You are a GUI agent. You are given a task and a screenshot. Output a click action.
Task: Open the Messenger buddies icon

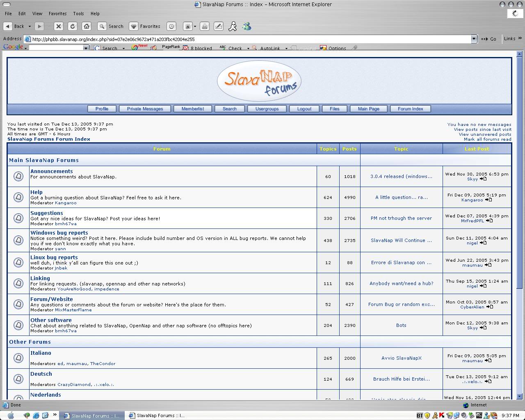click(247, 26)
